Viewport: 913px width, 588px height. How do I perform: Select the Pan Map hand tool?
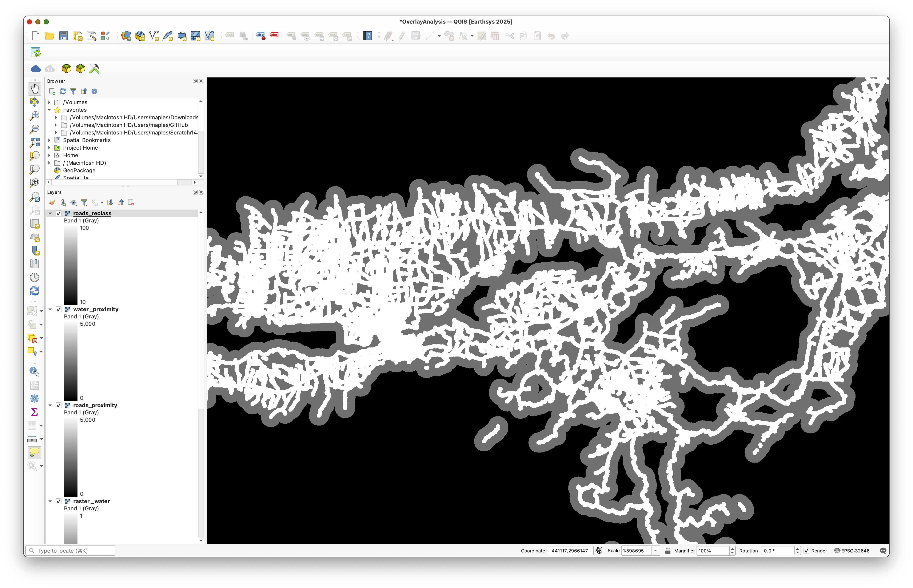[x=34, y=89]
